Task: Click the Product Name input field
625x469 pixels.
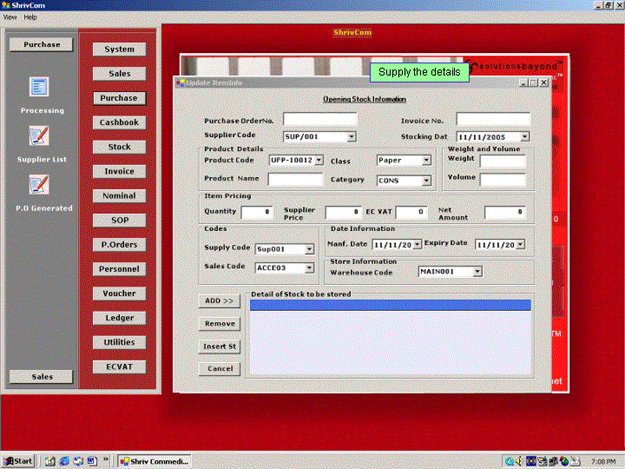Action: 295,179
